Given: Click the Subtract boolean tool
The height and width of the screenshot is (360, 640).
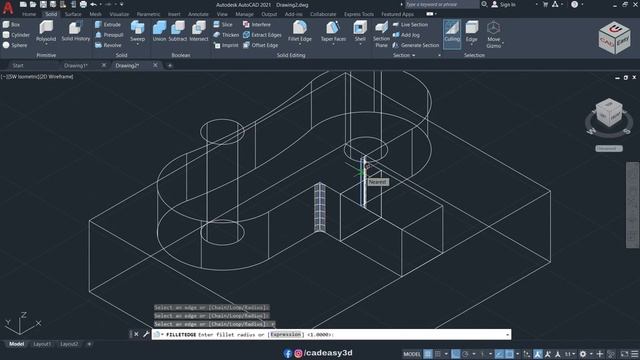Looking at the screenshot, I should (x=178, y=31).
